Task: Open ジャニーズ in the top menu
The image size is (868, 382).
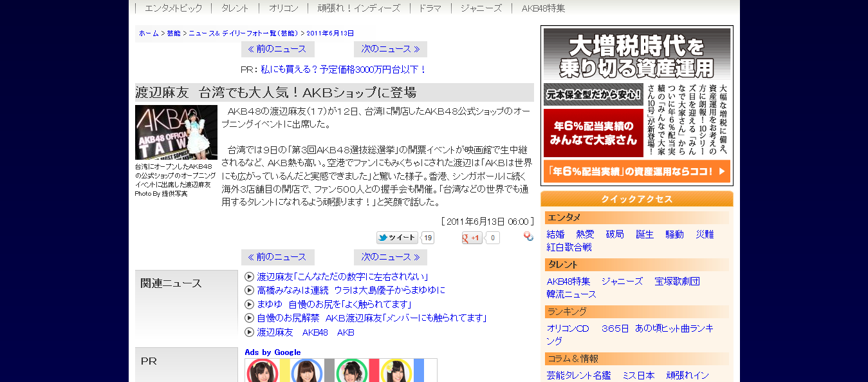Action: (x=481, y=8)
